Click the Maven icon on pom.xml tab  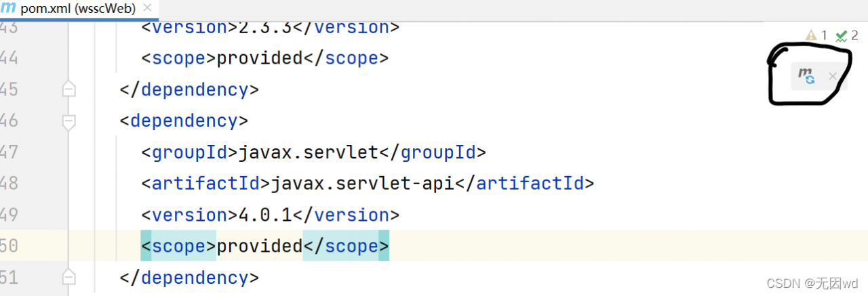(7, 8)
